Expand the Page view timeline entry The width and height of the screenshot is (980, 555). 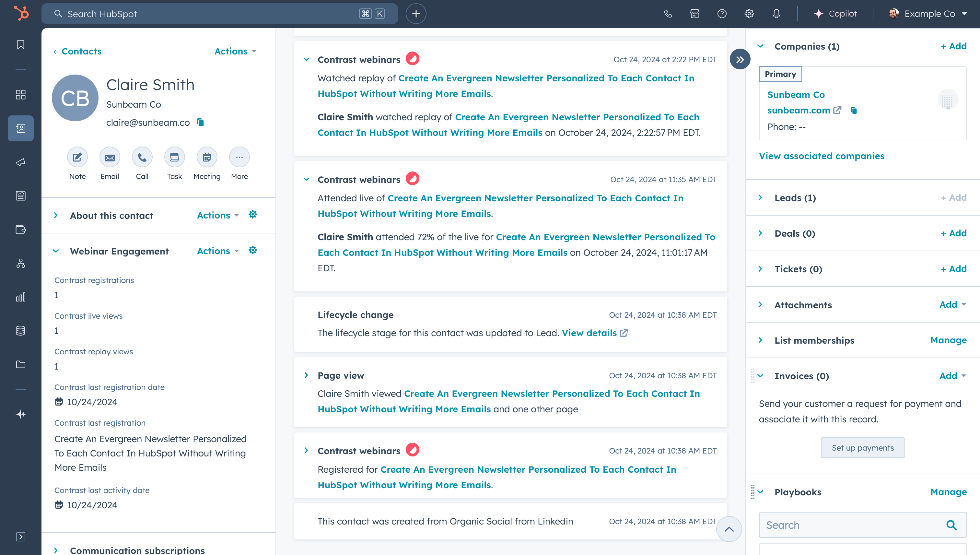[306, 375]
